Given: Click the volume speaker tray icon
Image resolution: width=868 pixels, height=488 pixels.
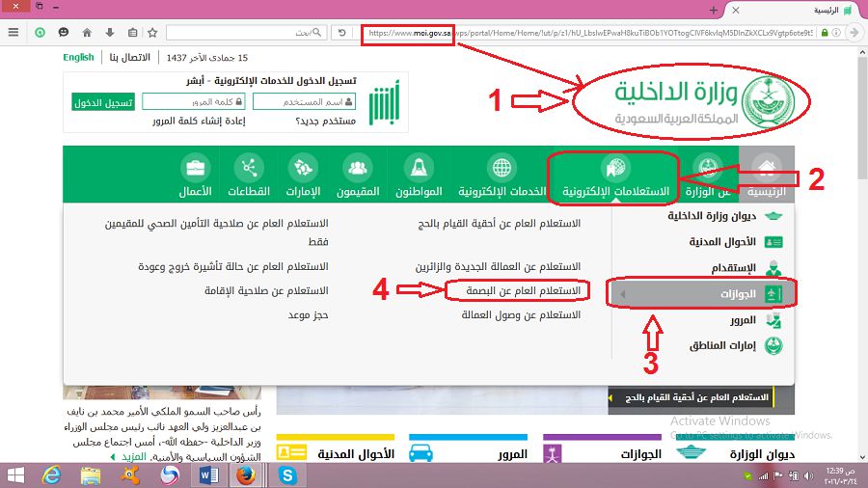Looking at the screenshot, I should pyautogui.click(x=808, y=475).
